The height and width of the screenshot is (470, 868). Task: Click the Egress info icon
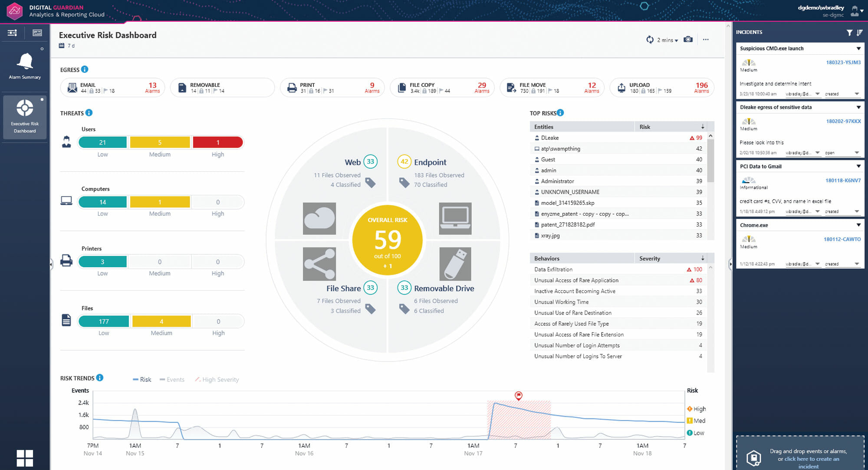[85, 69]
